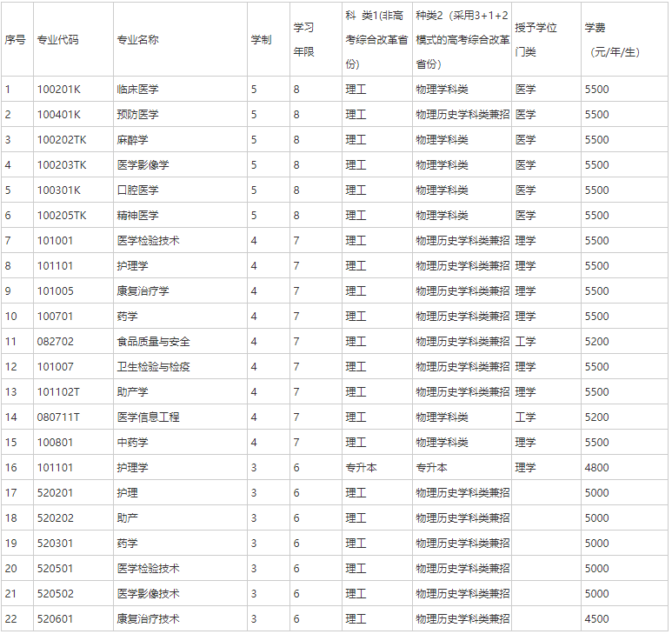This screenshot has height=634, width=672.
Task: Click tuition value 4800
Action: pos(596,468)
